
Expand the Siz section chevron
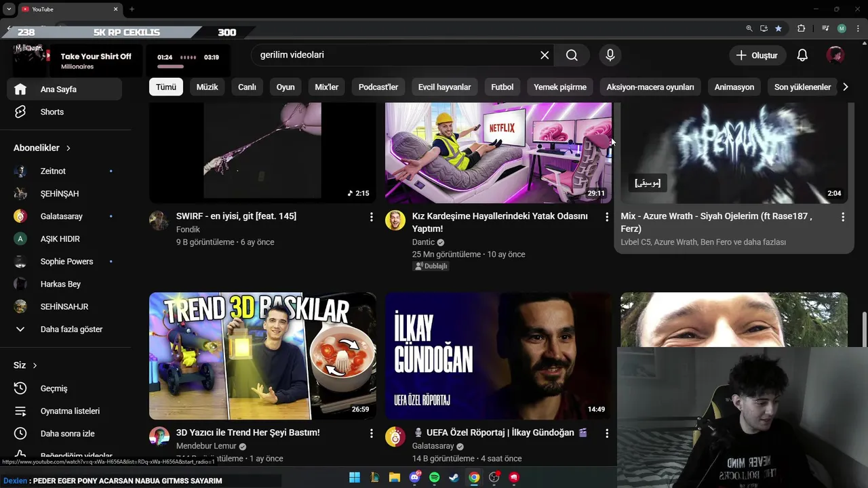tap(35, 365)
